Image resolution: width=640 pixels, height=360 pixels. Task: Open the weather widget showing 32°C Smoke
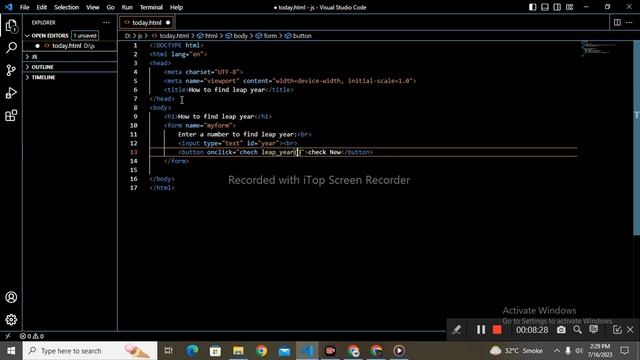pyautogui.click(x=516, y=351)
